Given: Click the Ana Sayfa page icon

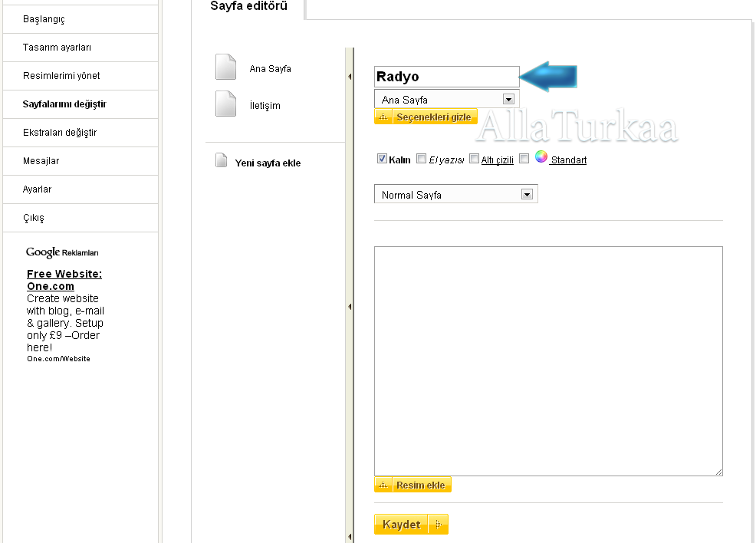Looking at the screenshot, I should click(x=225, y=67).
